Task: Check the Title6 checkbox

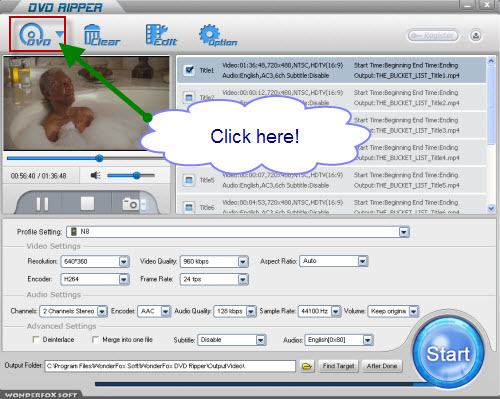Action: pos(189,207)
